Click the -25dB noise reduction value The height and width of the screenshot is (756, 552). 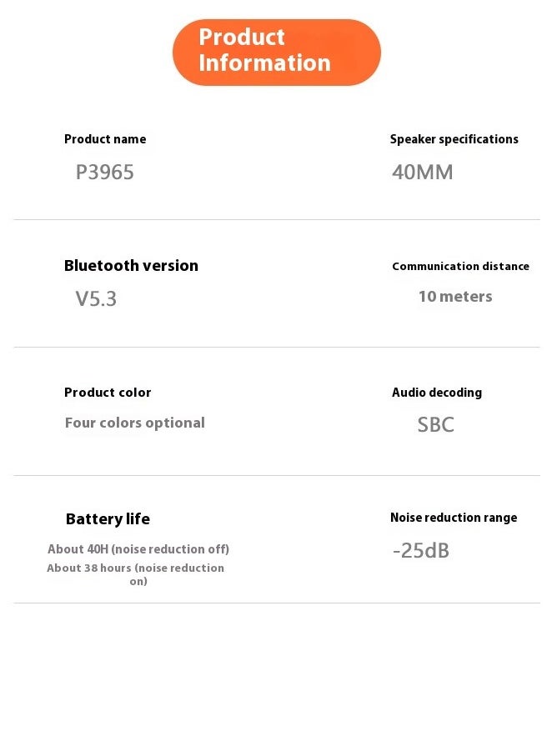click(421, 551)
